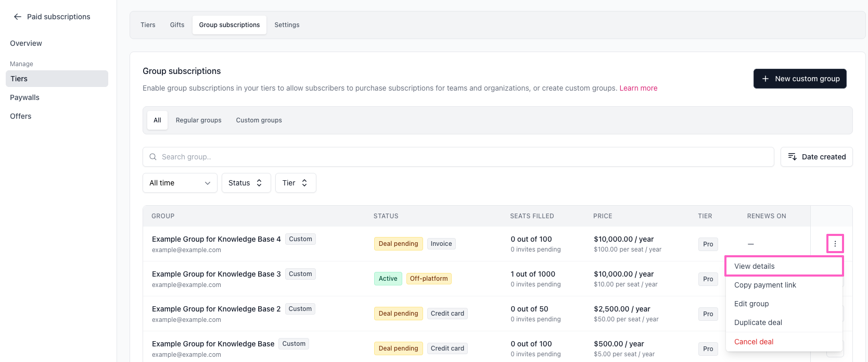Click the 0 out of 50 seats value
Screen dimensions: 868x362
pos(529,309)
